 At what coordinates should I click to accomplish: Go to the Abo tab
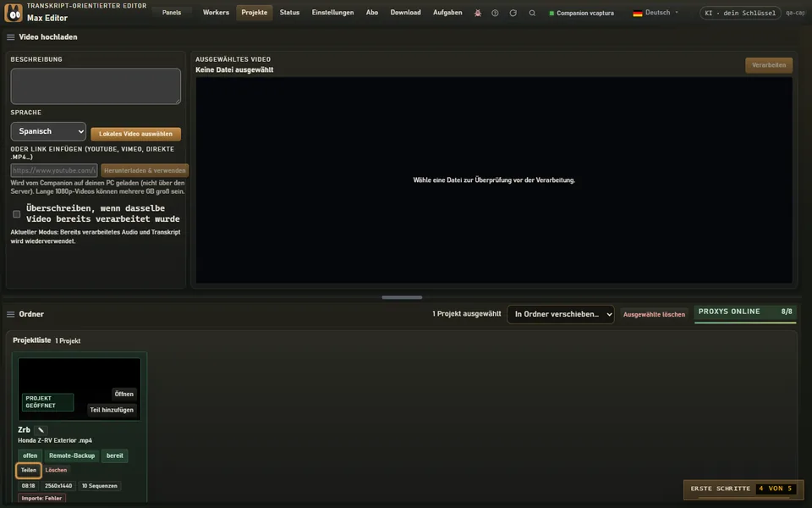click(x=372, y=13)
